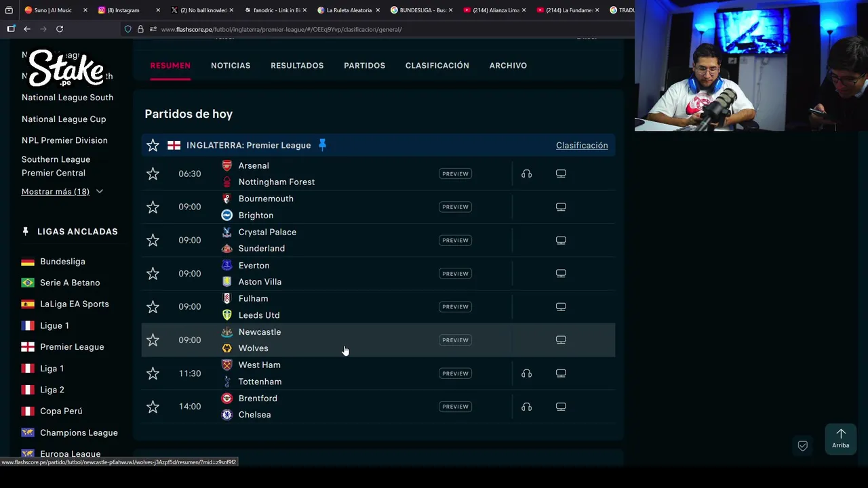Image resolution: width=868 pixels, height=488 pixels.
Task: Click the Premier League pin icon in the header
Action: click(322, 144)
